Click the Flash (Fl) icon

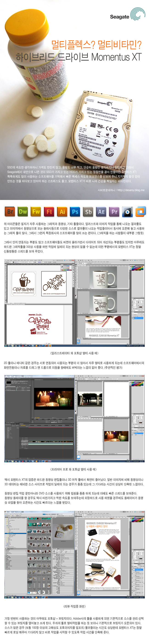click(49, 212)
